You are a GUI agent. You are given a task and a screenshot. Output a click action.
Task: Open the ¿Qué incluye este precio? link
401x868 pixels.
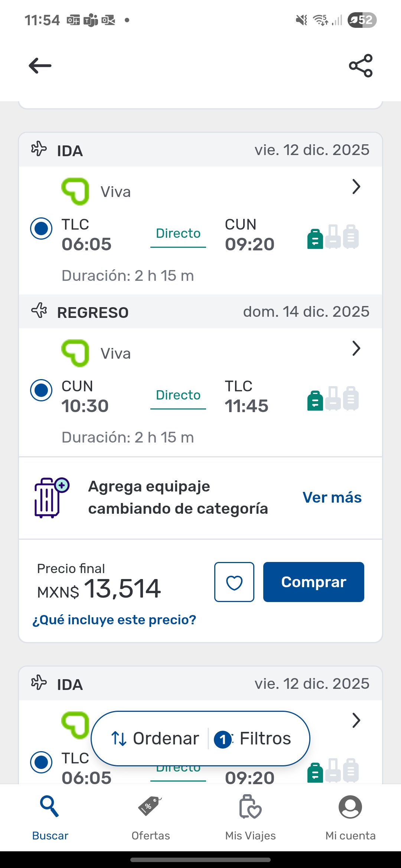pos(114,620)
